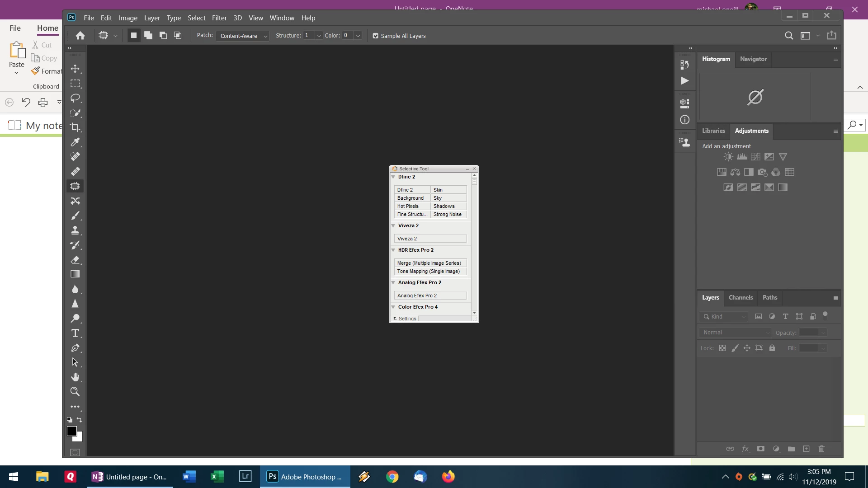Swap foreground and background colors
868x488 pixels.
pyautogui.click(x=80, y=420)
